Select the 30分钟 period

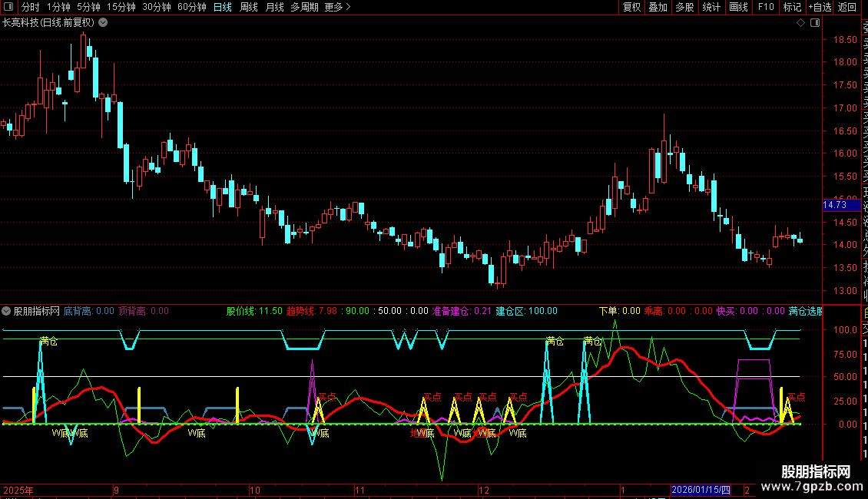(157, 7)
